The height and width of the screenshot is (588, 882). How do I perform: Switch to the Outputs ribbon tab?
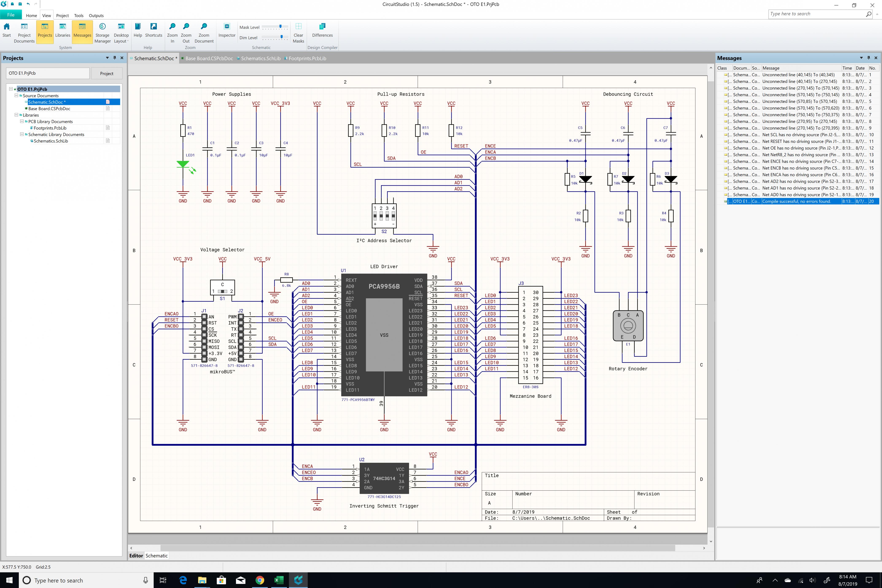point(96,15)
